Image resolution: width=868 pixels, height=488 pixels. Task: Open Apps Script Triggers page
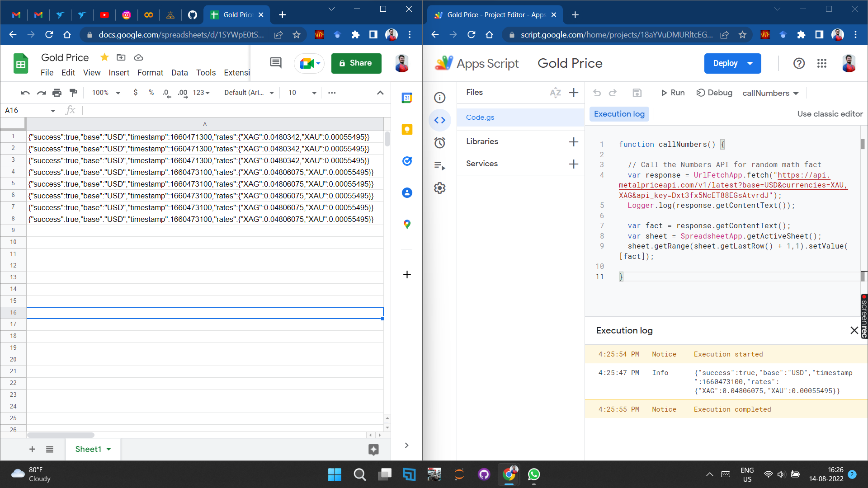pos(440,143)
